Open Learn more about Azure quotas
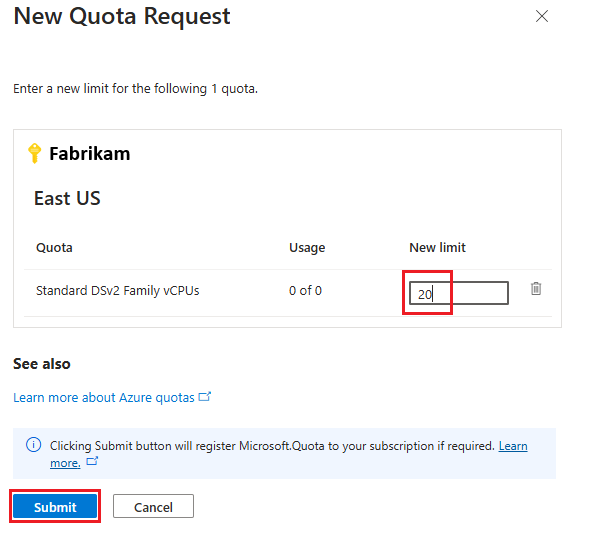The image size is (604, 534). (104, 398)
